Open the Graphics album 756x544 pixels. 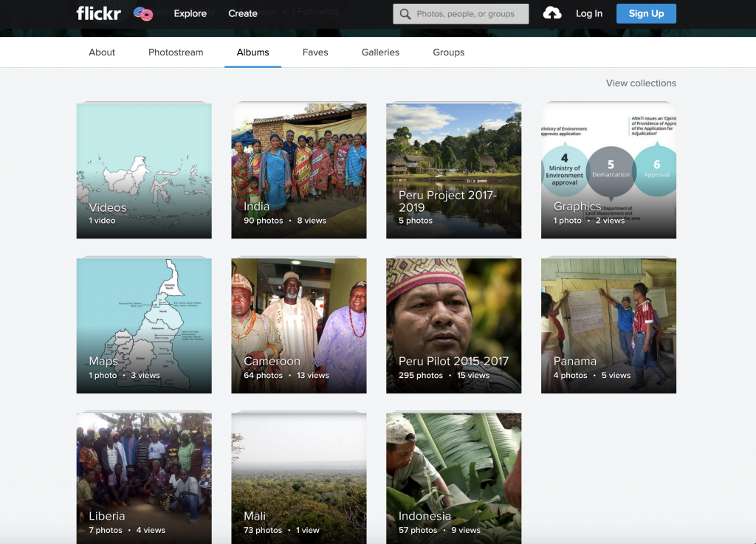click(x=608, y=171)
